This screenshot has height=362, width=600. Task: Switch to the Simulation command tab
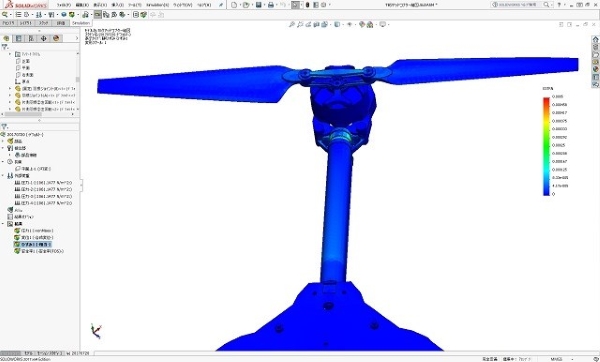[81, 23]
